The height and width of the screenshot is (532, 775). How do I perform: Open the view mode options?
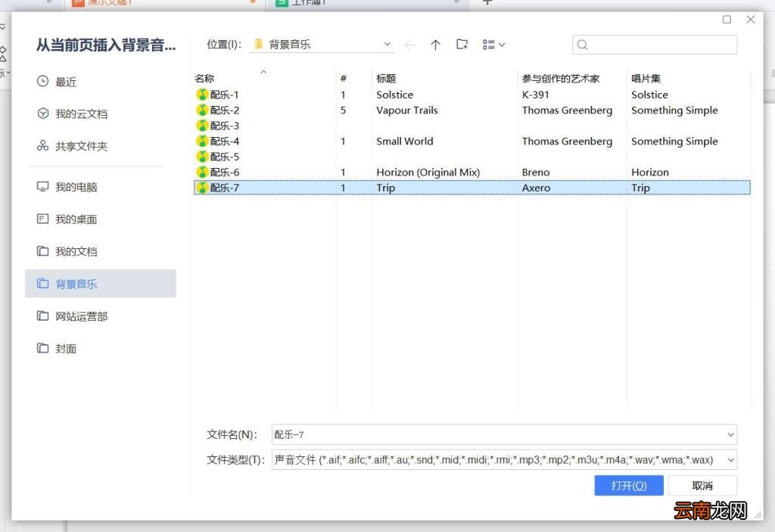tap(493, 45)
